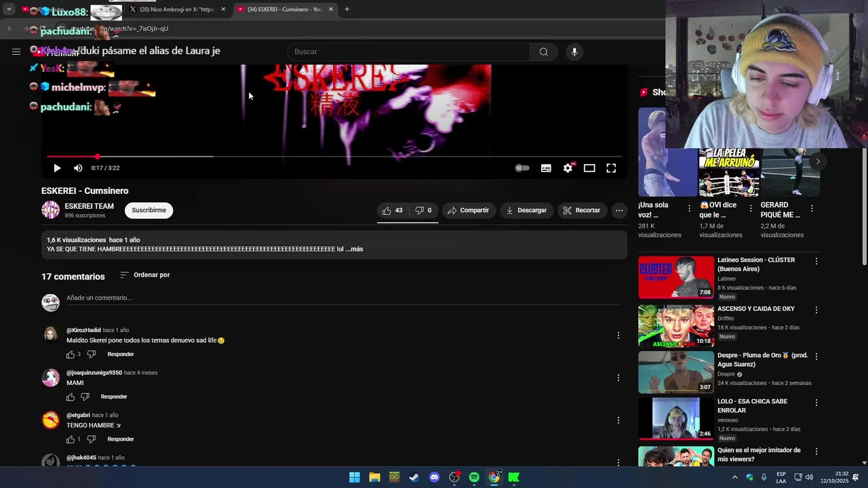The image size is (868, 488).
Task: Expand description with ...más
Action: (354, 249)
